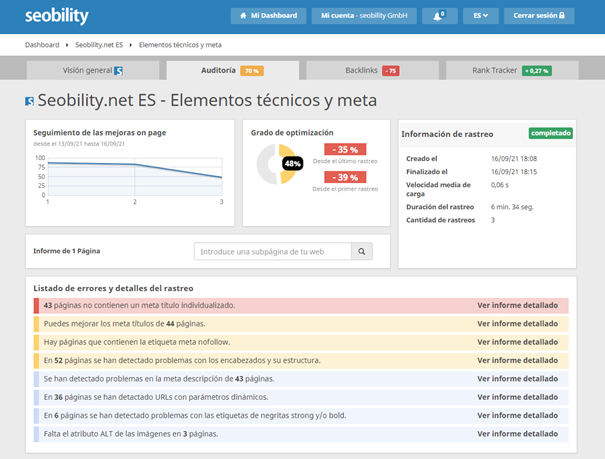Click the Seobility S icon on Visión general tab

coord(118,71)
